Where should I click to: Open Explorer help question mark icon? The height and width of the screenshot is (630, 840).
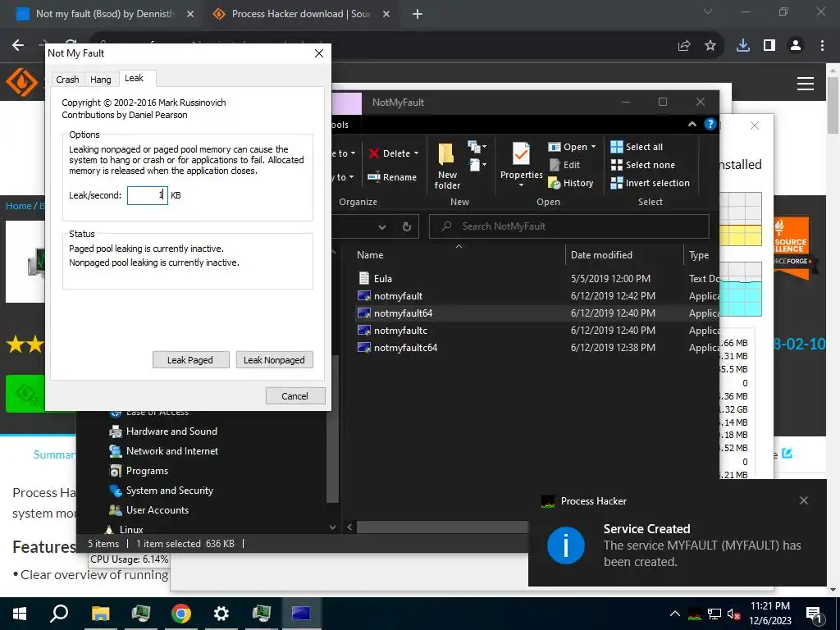point(710,125)
